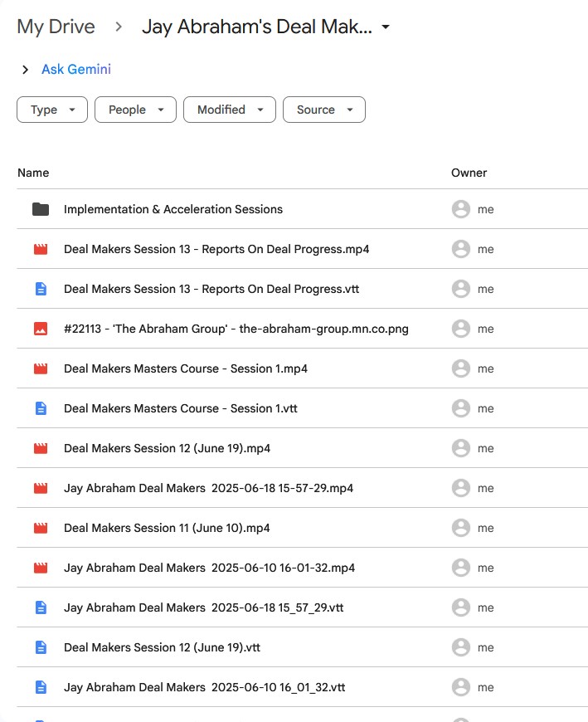Image resolution: width=588 pixels, height=722 pixels.
Task: Select Jay Abraham Deal Makers 2025-06-18 15-57-29.mp4 file
Action: pyautogui.click(x=208, y=488)
